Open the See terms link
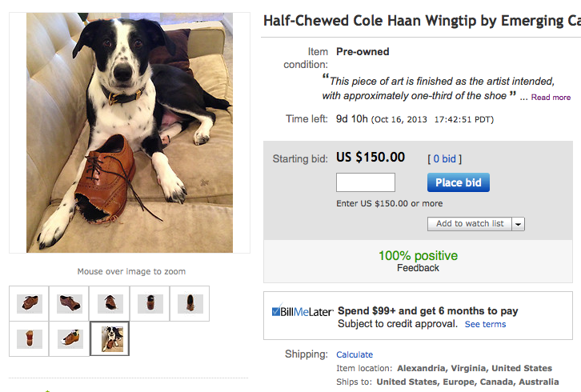The height and width of the screenshot is (392, 581). (485, 324)
